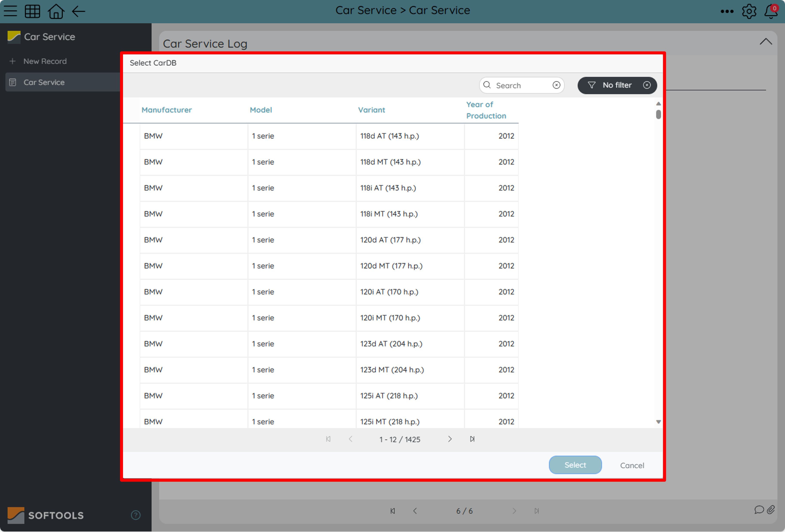Image resolution: width=785 pixels, height=532 pixels.
Task: Click the New Record plus icon
Action: click(12, 61)
